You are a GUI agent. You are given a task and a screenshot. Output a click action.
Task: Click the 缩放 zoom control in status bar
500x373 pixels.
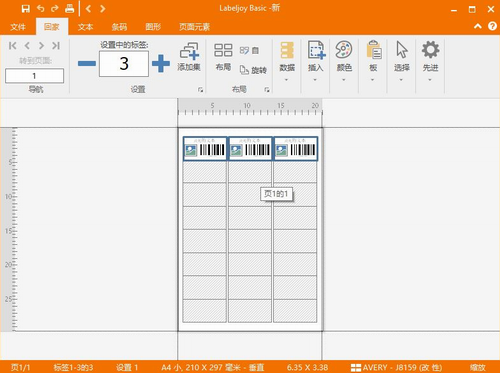pyautogui.click(x=478, y=367)
